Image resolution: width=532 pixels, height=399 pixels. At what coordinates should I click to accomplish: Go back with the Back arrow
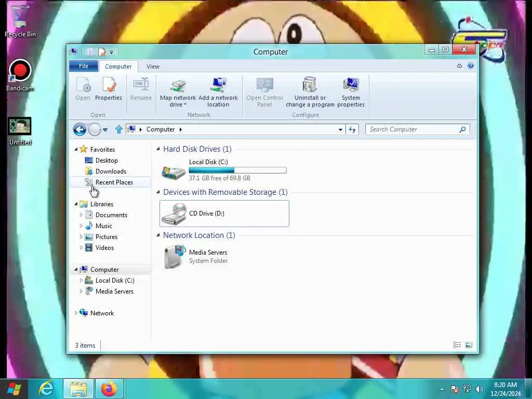pos(79,129)
